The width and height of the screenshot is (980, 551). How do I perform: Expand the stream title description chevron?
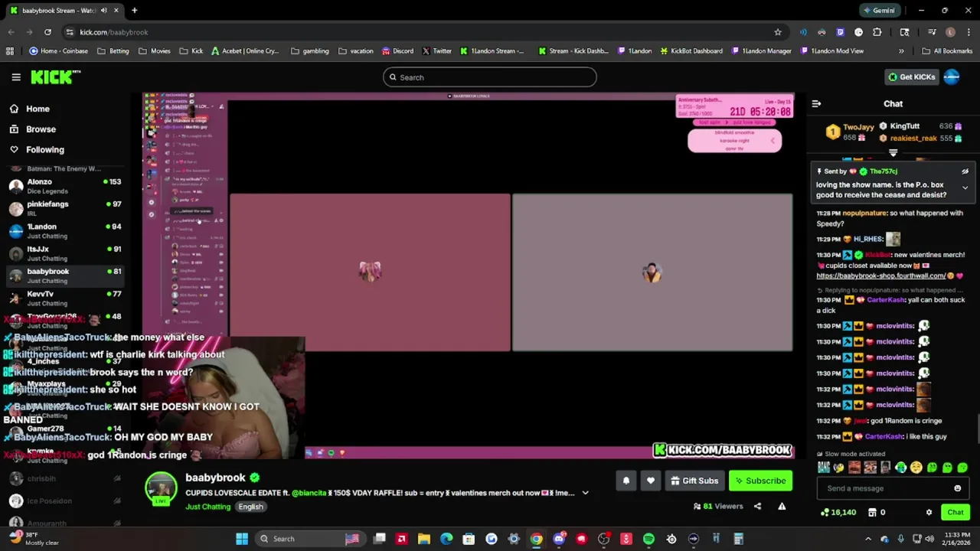pyautogui.click(x=585, y=493)
